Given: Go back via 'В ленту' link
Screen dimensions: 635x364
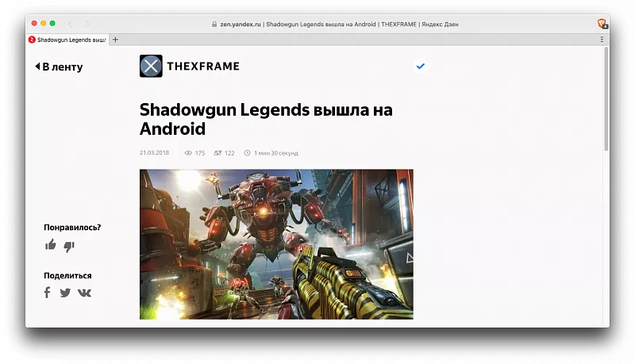Looking at the screenshot, I should (59, 67).
